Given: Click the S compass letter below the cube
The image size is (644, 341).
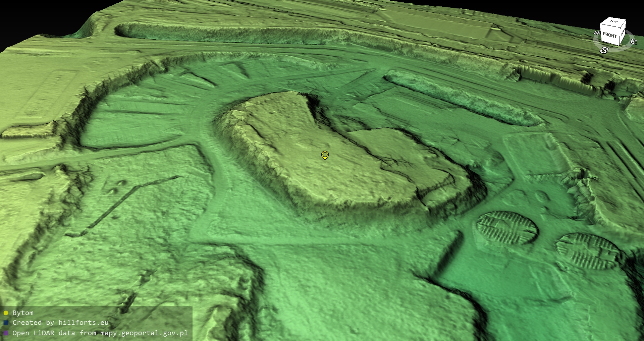Looking at the screenshot, I should pos(604,50).
